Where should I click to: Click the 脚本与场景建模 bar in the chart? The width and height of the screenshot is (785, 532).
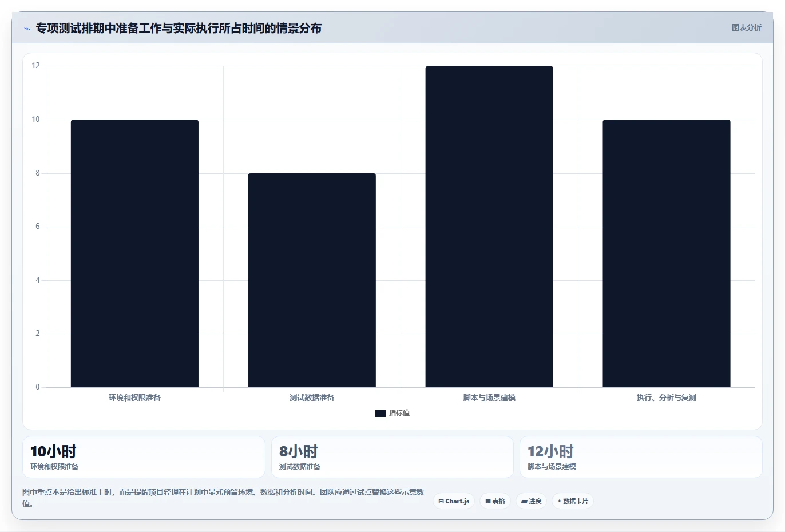pyautogui.click(x=489, y=227)
